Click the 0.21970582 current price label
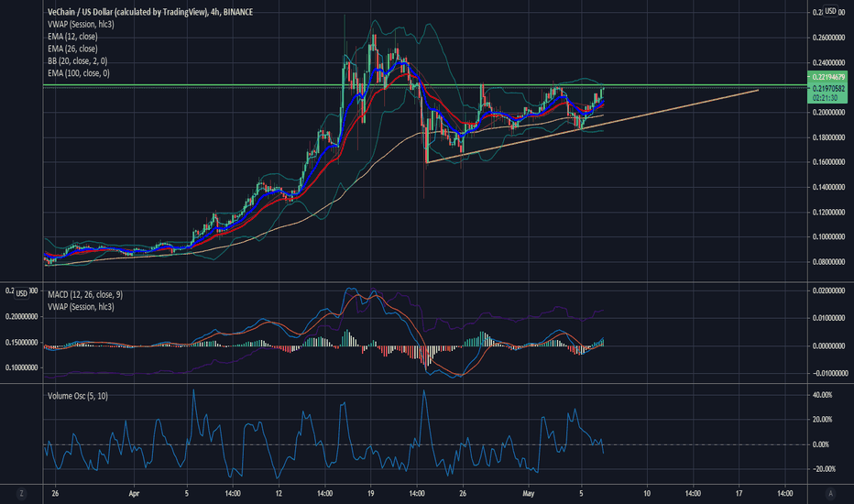The width and height of the screenshot is (854, 504). 827,88
